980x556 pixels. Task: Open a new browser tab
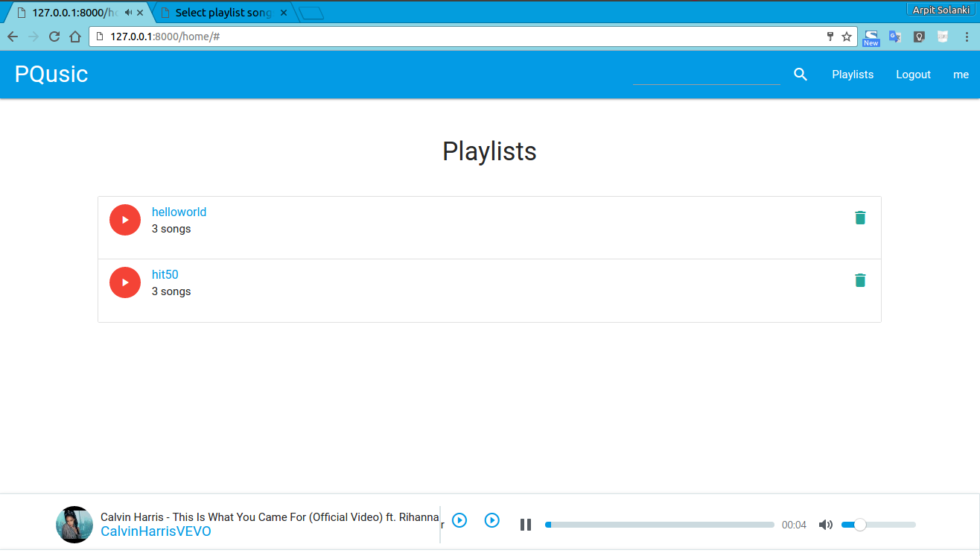[311, 13]
